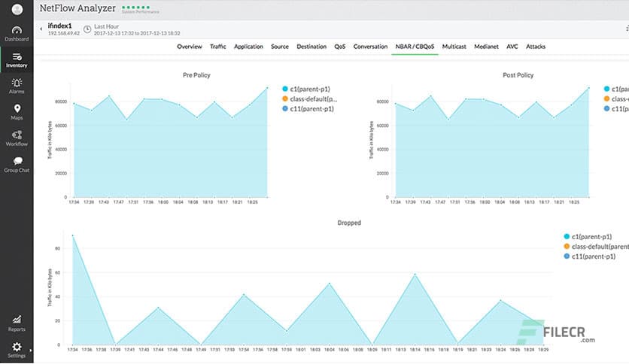This screenshot has width=629, height=364.
Task: Toggle c11 series in Post Policy legend
Action: 616,108
